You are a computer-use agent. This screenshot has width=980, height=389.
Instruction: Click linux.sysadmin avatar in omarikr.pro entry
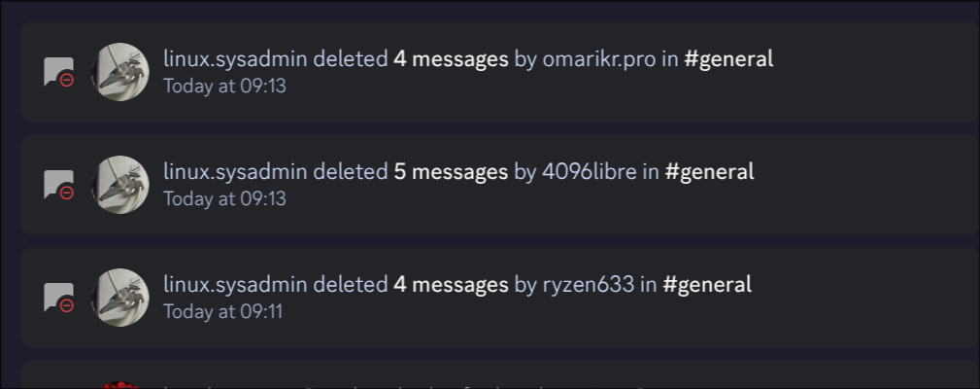(119, 72)
